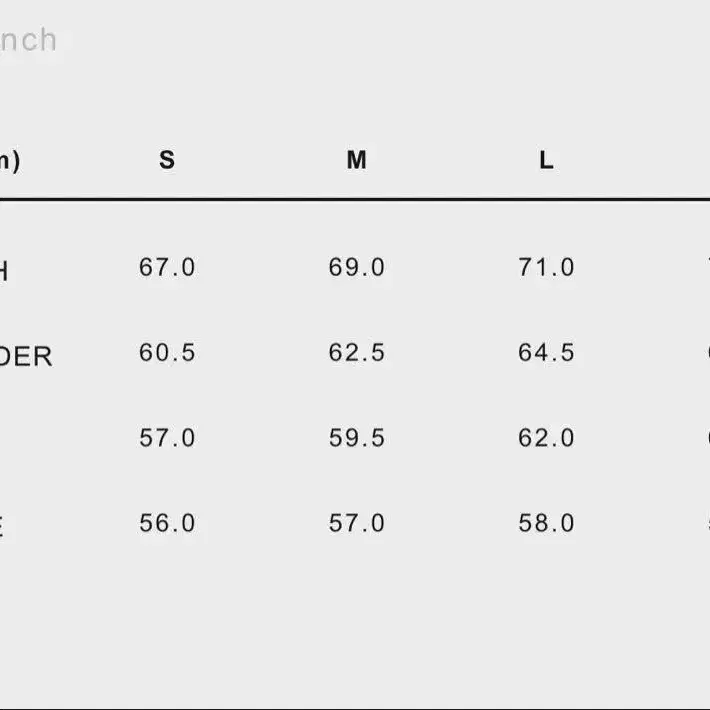Click the 71.0 value for size L
The height and width of the screenshot is (710, 710).
click(547, 267)
